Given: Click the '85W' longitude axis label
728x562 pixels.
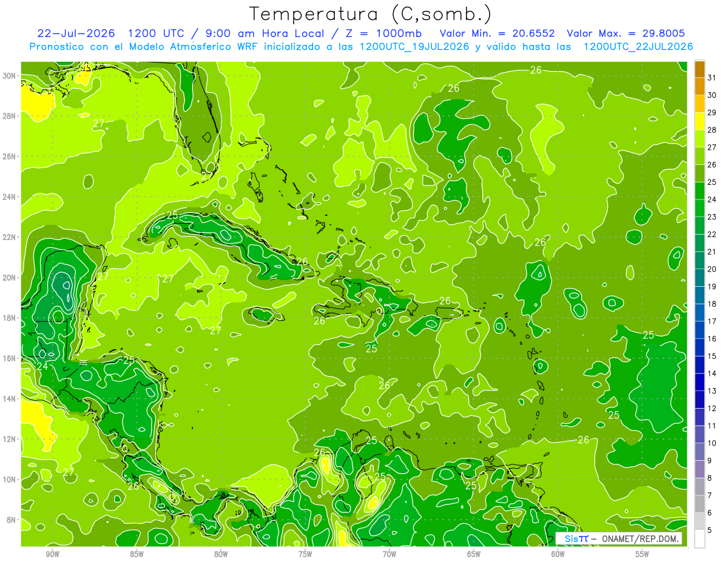Looking at the screenshot, I should pyautogui.click(x=136, y=555).
